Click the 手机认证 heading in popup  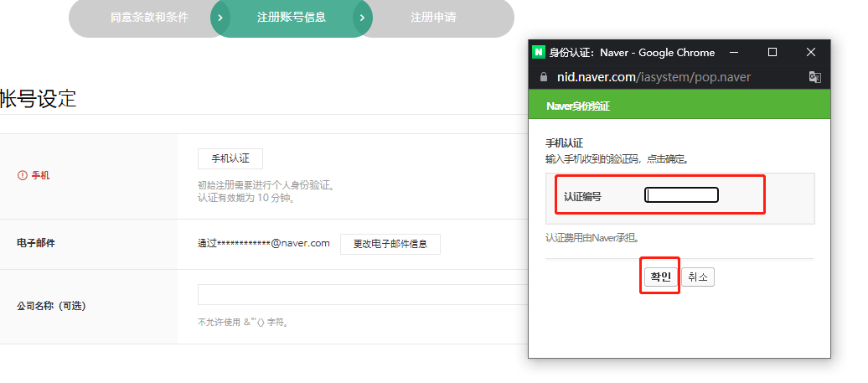click(565, 143)
